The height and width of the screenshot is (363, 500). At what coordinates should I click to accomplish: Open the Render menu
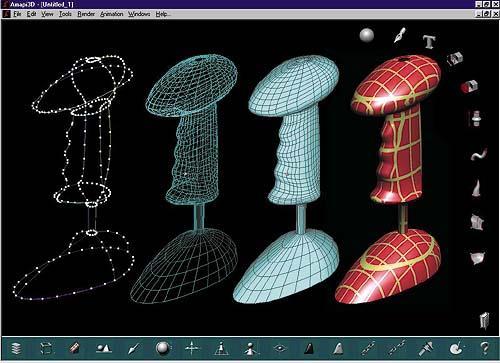tap(86, 14)
